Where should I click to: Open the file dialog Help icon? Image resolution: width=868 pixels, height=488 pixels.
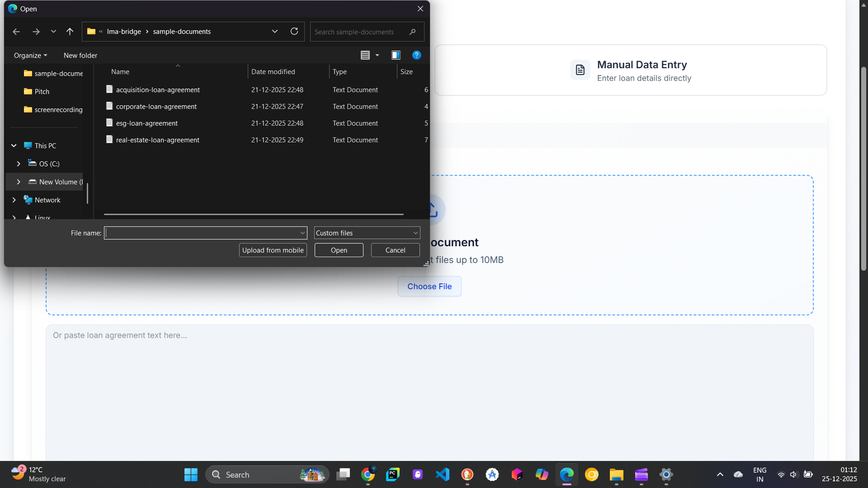tap(416, 55)
